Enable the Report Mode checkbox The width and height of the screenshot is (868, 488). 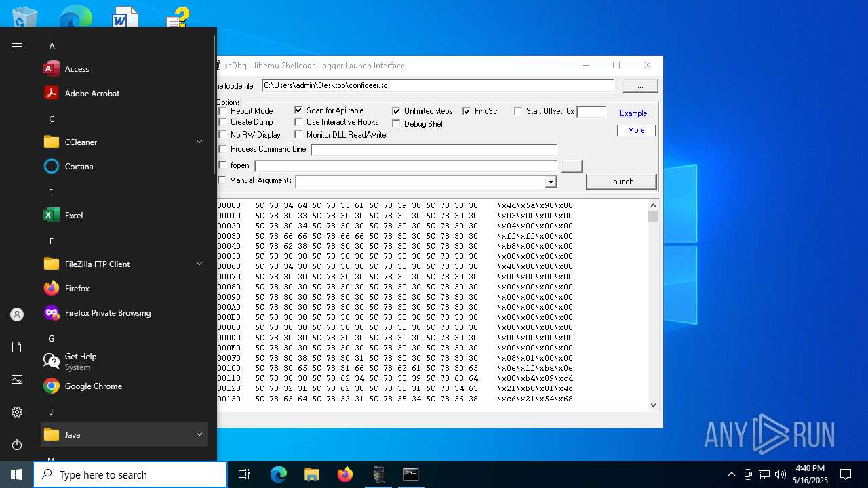tap(222, 111)
